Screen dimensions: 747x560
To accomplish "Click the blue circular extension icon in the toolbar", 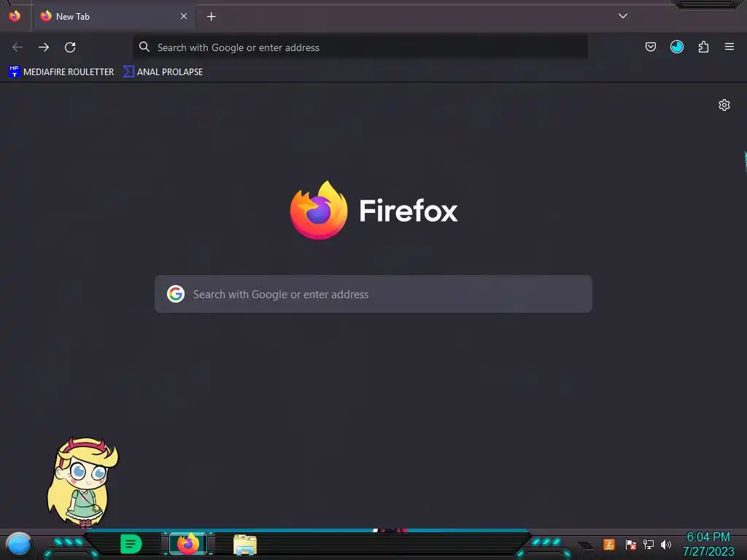I will (x=677, y=47).
